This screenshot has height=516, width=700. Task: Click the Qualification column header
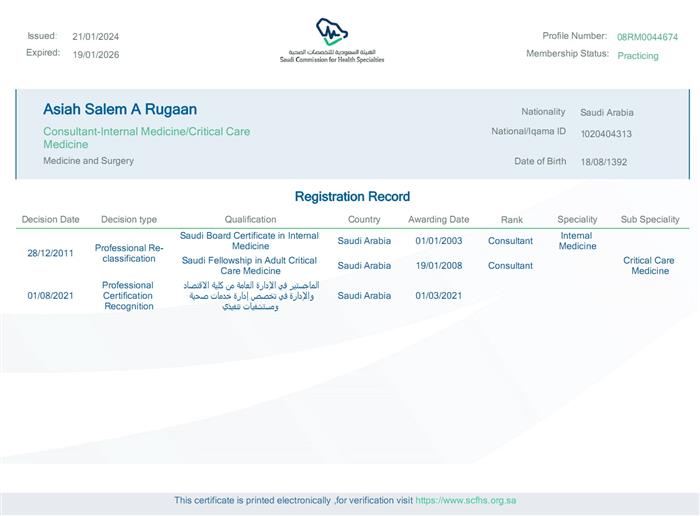250,219
